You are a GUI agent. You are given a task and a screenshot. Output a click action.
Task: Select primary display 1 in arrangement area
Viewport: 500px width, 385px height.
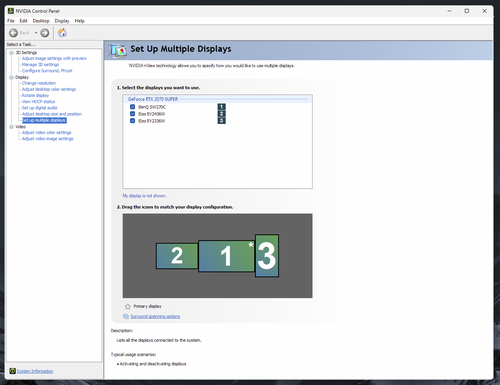[x=226, y=256]
